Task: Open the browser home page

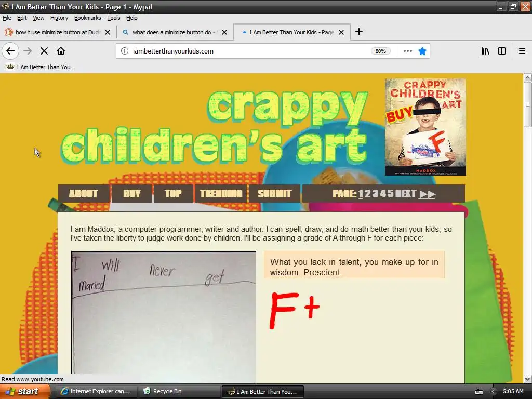Action: [x=61, y=51]
